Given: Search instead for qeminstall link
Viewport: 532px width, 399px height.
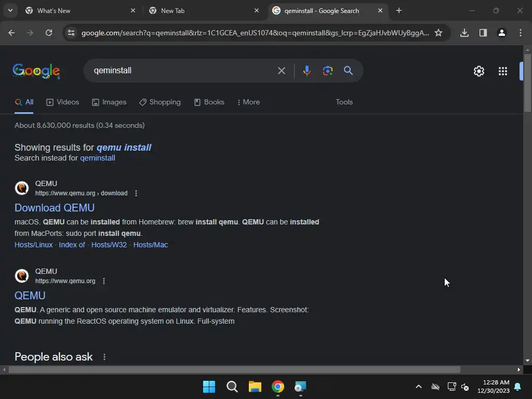Looking at the screenshot, I should click(x=98, y=158).
